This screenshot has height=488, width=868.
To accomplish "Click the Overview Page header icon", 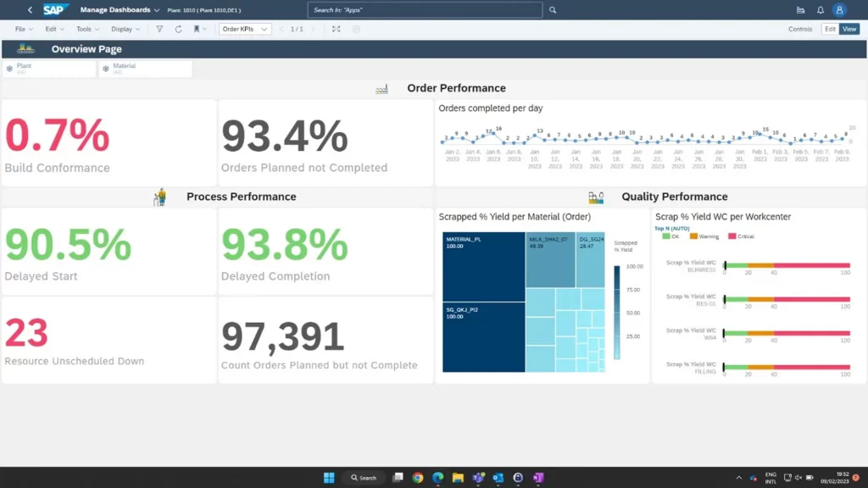I will click(25, 48).
